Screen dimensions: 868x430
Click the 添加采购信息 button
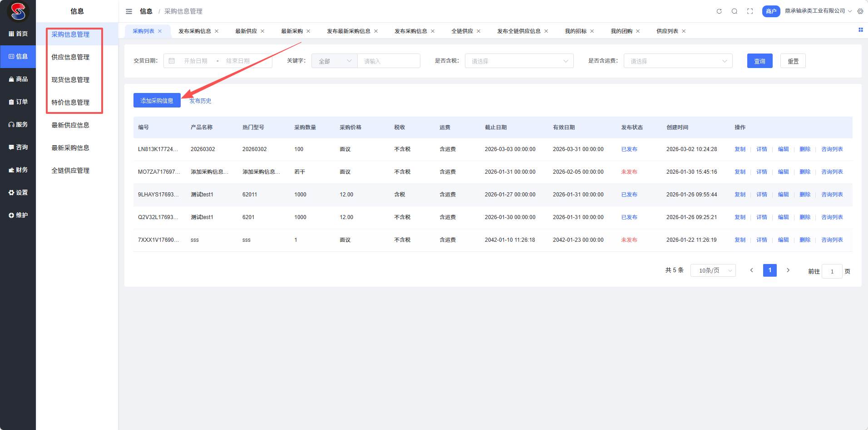(x=157, y=101)
